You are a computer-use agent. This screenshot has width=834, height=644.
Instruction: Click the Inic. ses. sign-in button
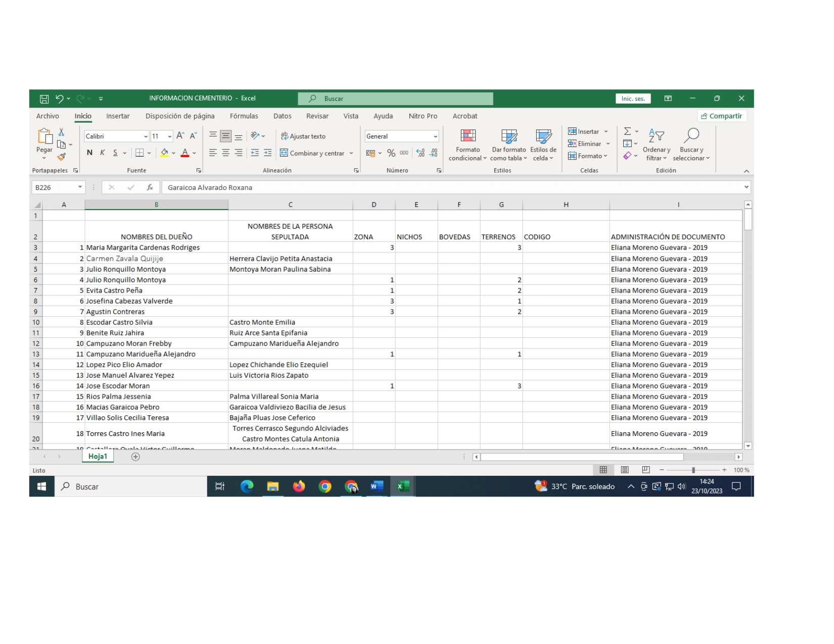pos(633,99)
